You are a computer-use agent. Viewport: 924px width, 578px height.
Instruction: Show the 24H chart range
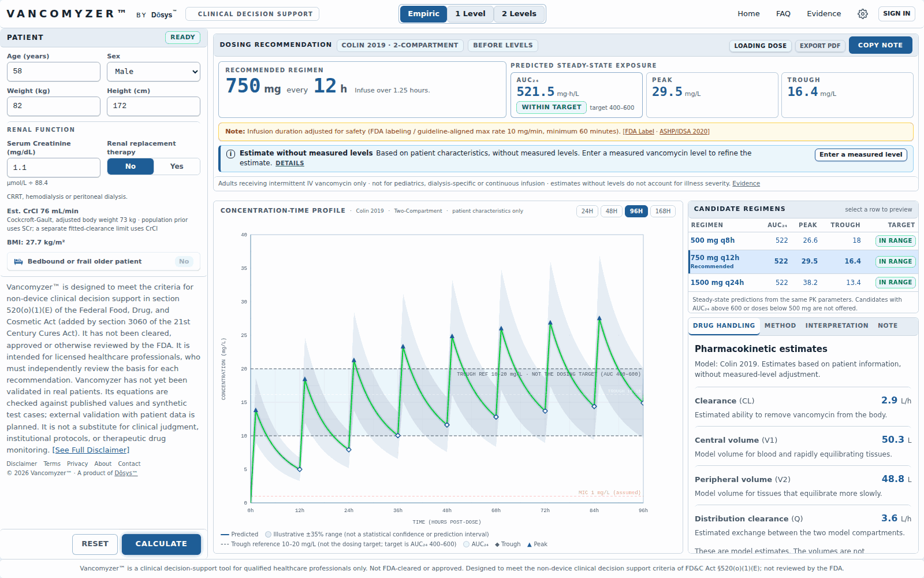click(587, 212)
